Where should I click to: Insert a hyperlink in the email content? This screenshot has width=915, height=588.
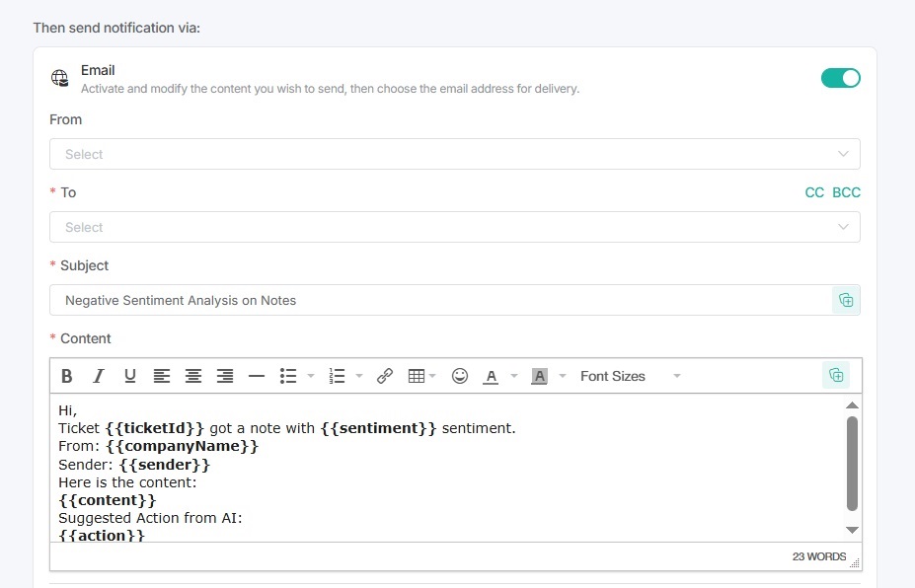pos(385,376)
